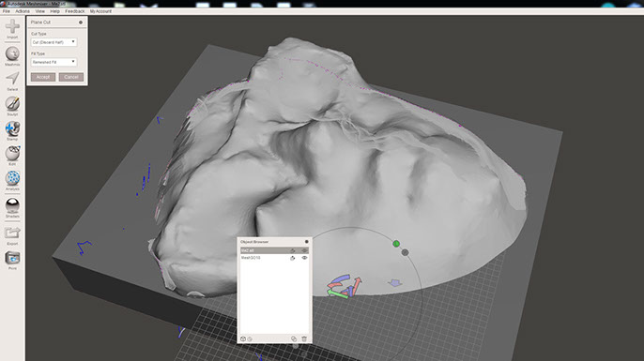
Task: Collapse the Object Browser with dot button
Action: click(306, 242)
